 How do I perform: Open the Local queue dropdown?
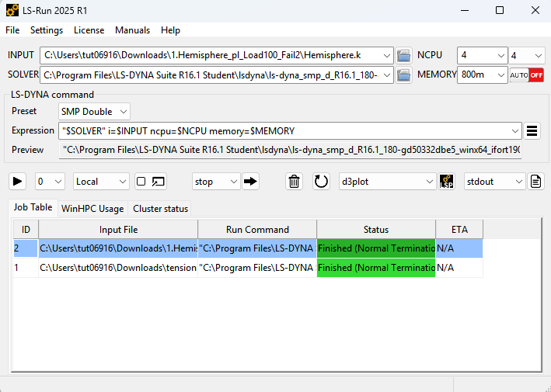[101, 182]
